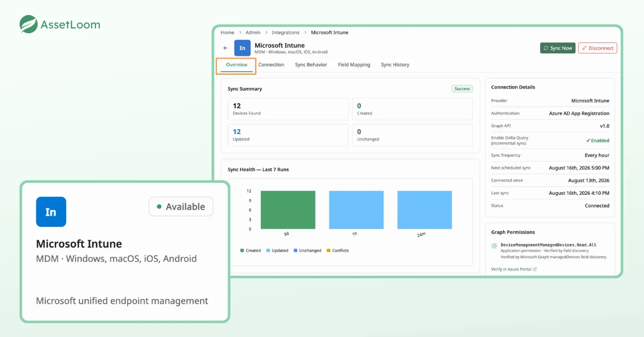Image resolution: width=644 pixels, height=337 pixels.
Task: Click the Unchanged count card
Action: coord(412,135)
